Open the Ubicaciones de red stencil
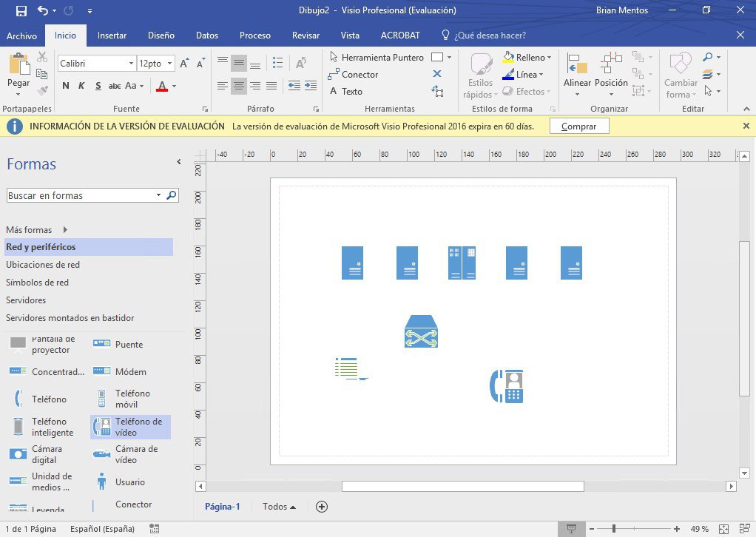This screenshot has height=537, width=756. pyautogui.click(x=43, y=264)
